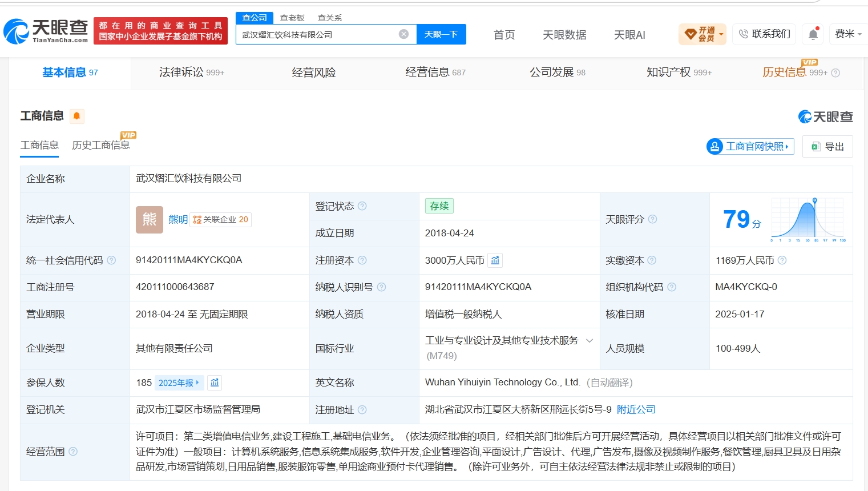
Task: Open the 知识产权 tab
Action: (679, 73)
